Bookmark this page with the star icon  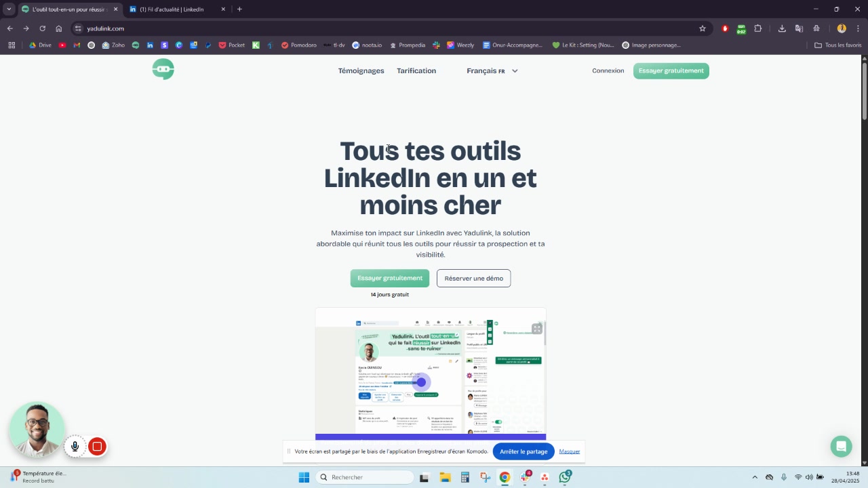tap(703, 28)
